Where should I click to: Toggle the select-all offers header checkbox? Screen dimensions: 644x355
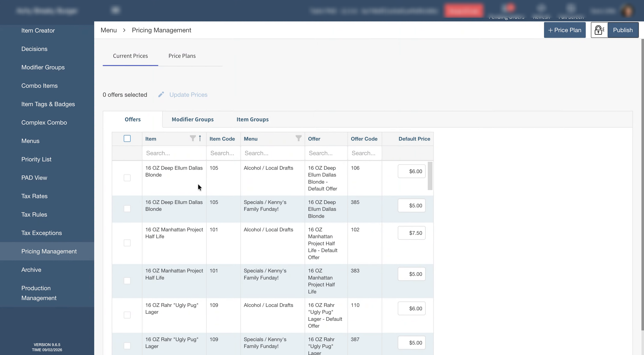click(127, 138)
